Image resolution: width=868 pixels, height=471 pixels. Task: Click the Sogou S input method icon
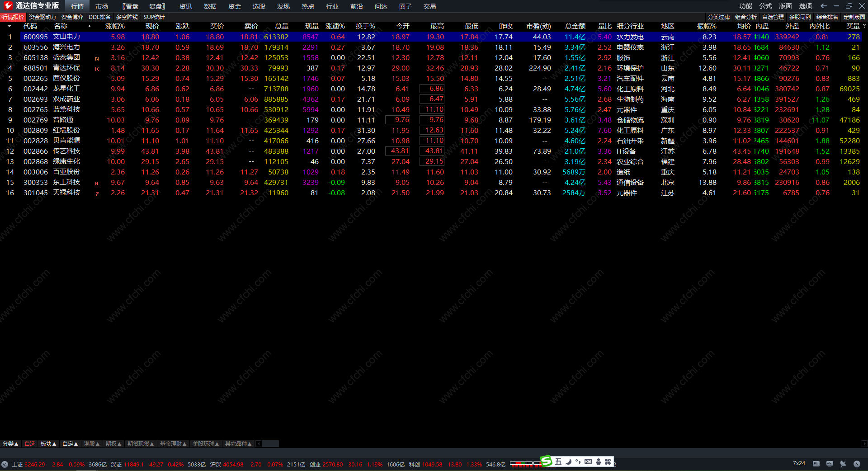(x=546, y=461)
